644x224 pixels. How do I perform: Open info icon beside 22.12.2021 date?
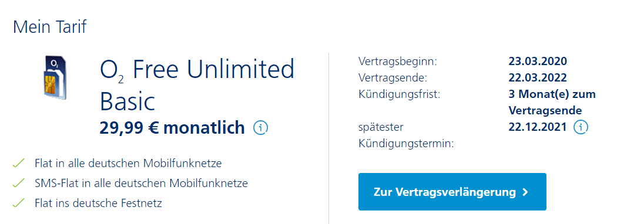(x=581, y=127)
